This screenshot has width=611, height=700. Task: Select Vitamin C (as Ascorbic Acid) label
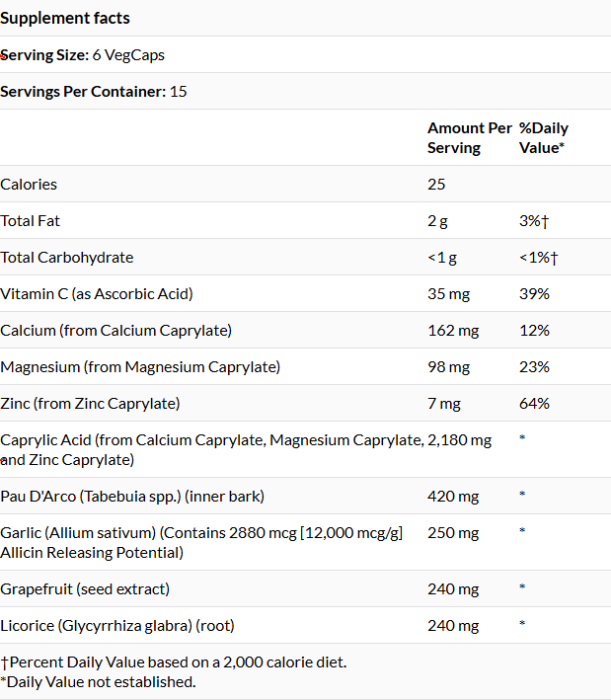coord(97,294)
